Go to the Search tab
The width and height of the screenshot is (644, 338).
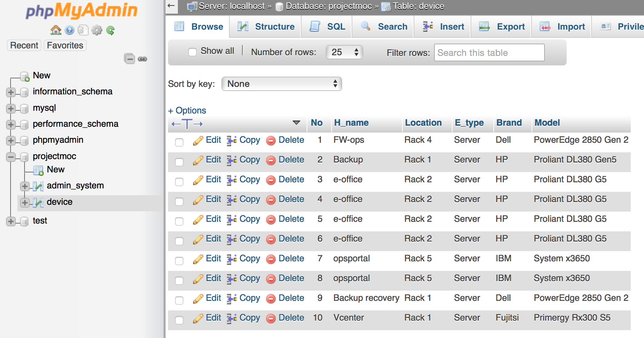383,27
